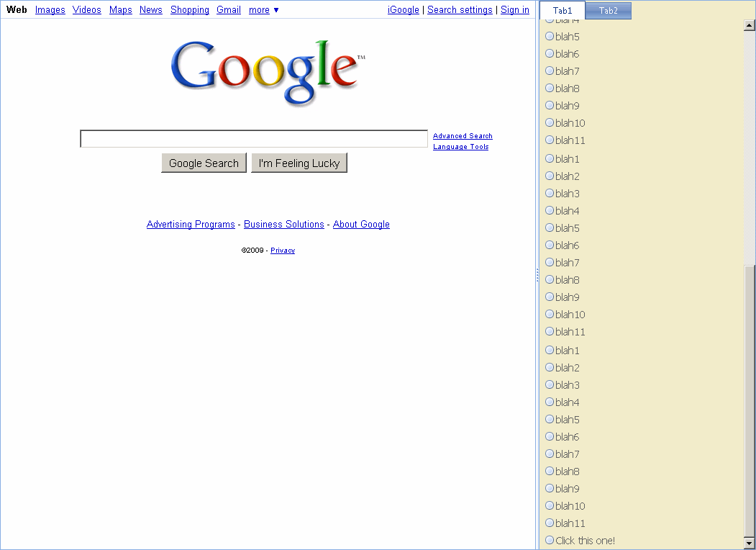Select the blah11 radio just above 'Click this one!'
The image size is (756, 550).
point(549,523)
